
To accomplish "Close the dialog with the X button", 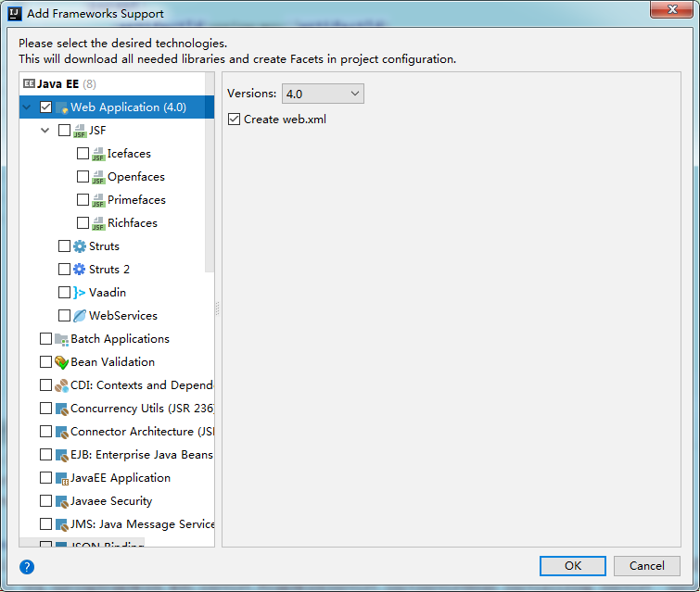I will pos(672,9).
